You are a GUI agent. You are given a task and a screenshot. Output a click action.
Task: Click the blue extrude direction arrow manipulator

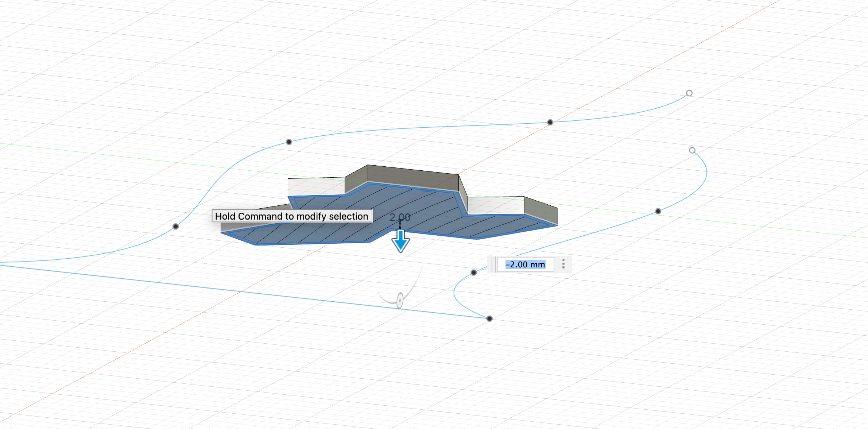401,241
